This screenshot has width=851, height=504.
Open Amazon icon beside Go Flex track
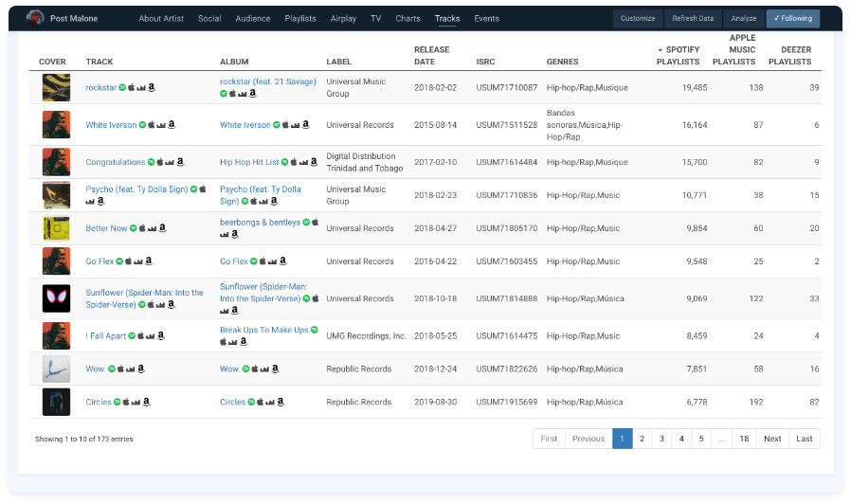pyautogui.click(x=149, y=261)
